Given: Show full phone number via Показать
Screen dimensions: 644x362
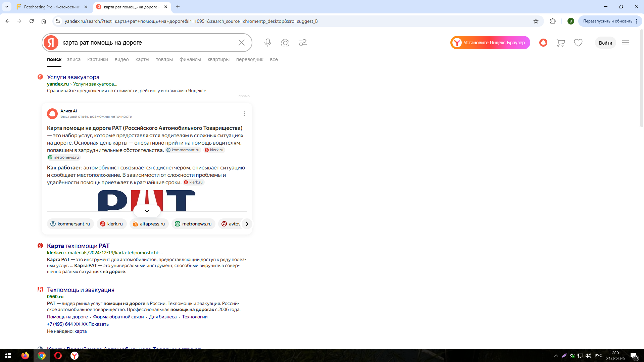Looking at the screenshot, I should tap(99, 324).
